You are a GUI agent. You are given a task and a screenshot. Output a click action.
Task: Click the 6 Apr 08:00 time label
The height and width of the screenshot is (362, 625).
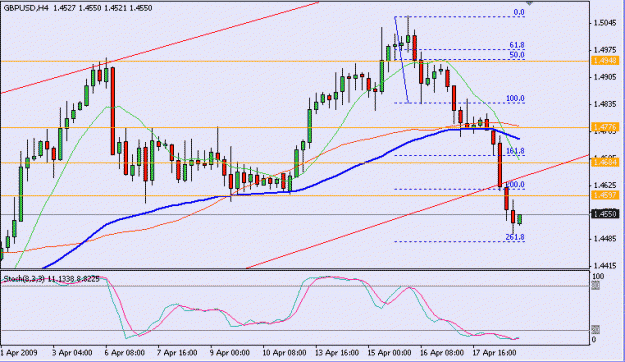(x=125, y=353)
